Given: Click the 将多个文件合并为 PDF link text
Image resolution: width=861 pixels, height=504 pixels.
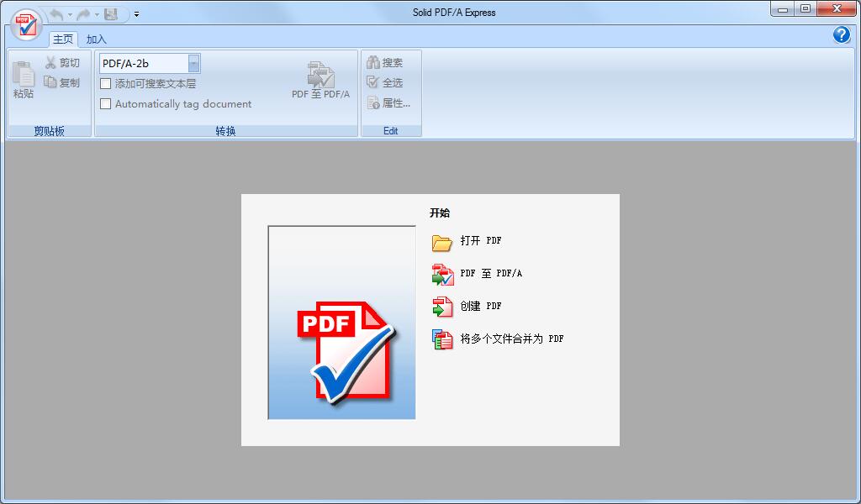Looking at the screenshot, I should point(512,339).
